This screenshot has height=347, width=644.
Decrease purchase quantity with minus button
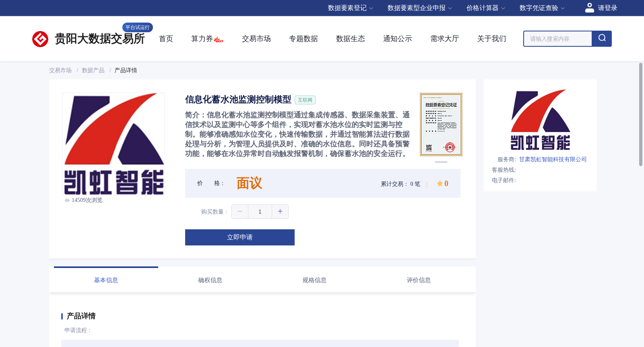[x=240, y=212]
